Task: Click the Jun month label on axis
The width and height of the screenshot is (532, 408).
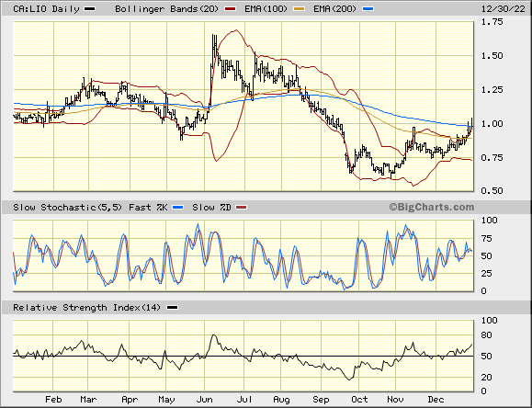Action: [205, 400]
